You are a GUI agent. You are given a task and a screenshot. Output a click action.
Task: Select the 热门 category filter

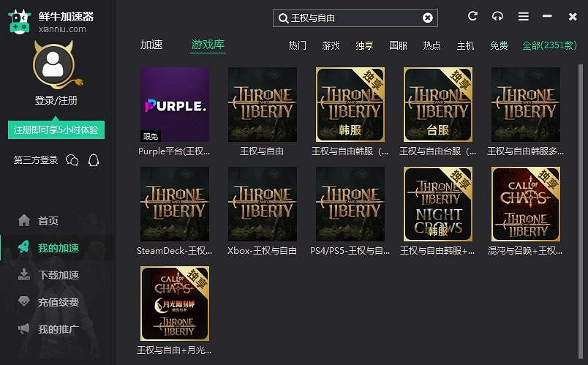(x=298, y=45)
